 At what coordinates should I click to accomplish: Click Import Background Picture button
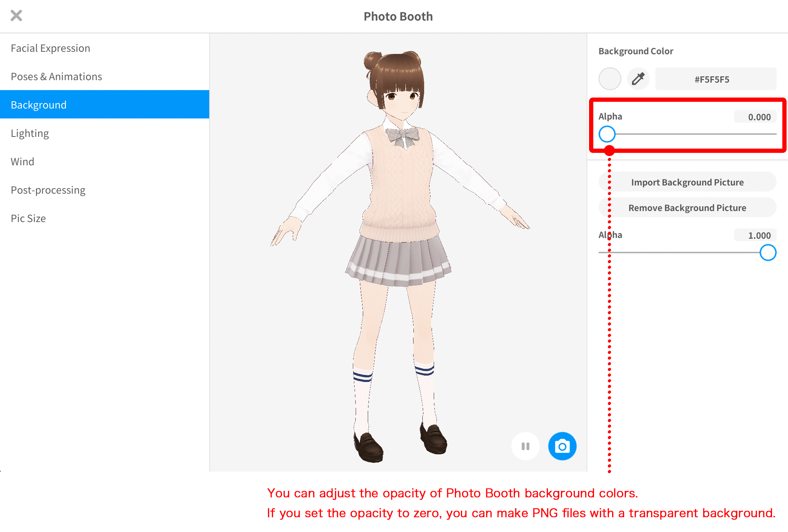[x=687, y=182]
